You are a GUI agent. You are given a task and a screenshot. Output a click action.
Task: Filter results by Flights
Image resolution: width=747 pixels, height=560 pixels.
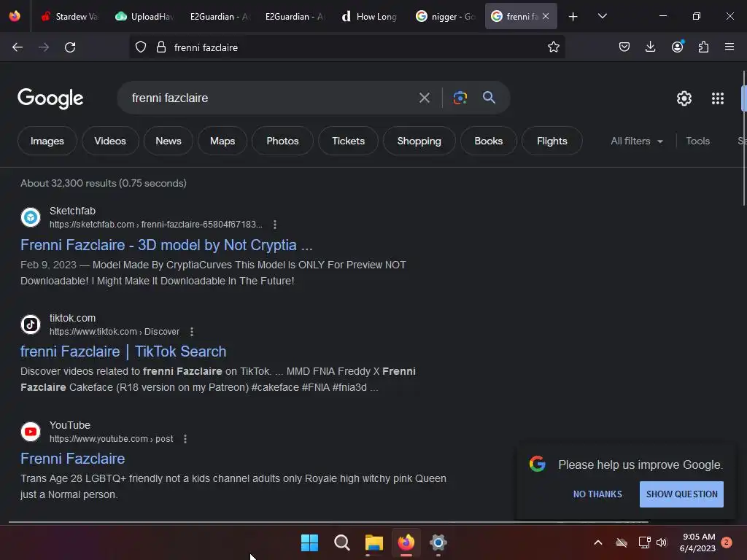click(x=551, y=141)
